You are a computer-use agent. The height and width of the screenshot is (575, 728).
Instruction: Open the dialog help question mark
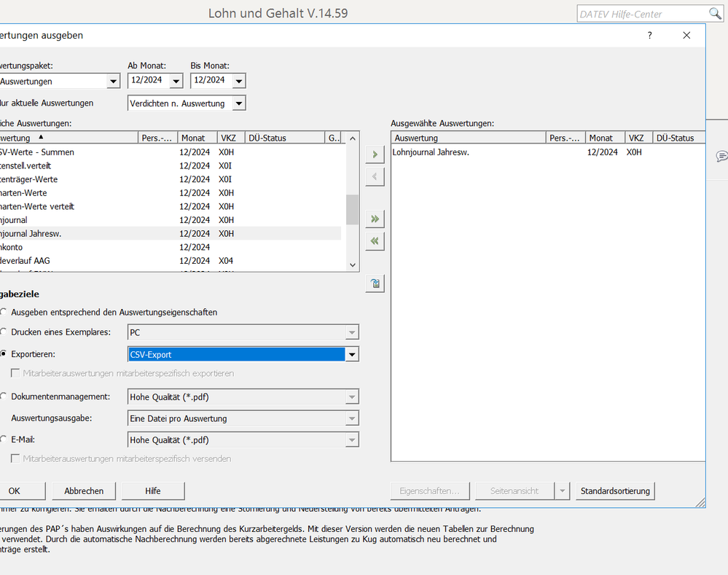pyautogui.click(x=649, y=35)
